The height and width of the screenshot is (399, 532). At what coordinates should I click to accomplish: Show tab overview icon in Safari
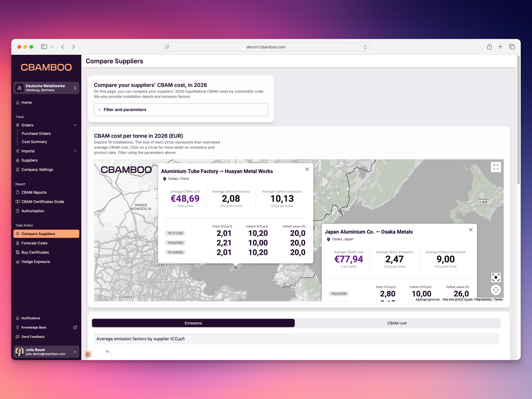tap(512, 47)
